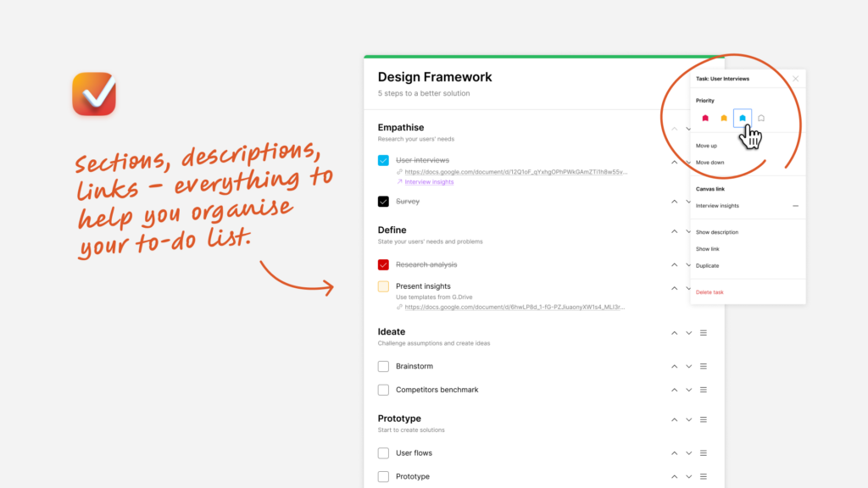
Task: Move Brainstorm task up
Action: pyautogui.click(x=674, y=366)
